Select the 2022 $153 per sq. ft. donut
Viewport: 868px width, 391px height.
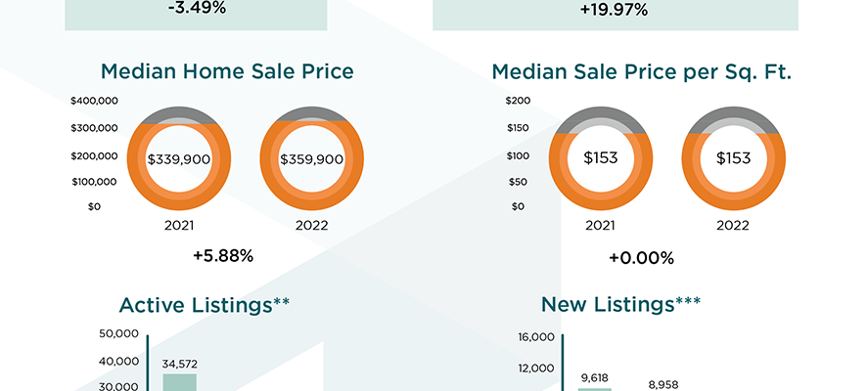coord(734,158)
